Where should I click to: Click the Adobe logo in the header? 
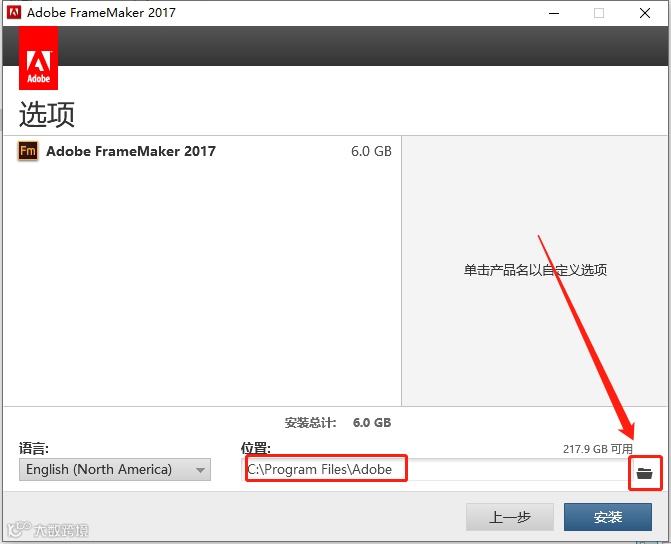pos(39,58)
